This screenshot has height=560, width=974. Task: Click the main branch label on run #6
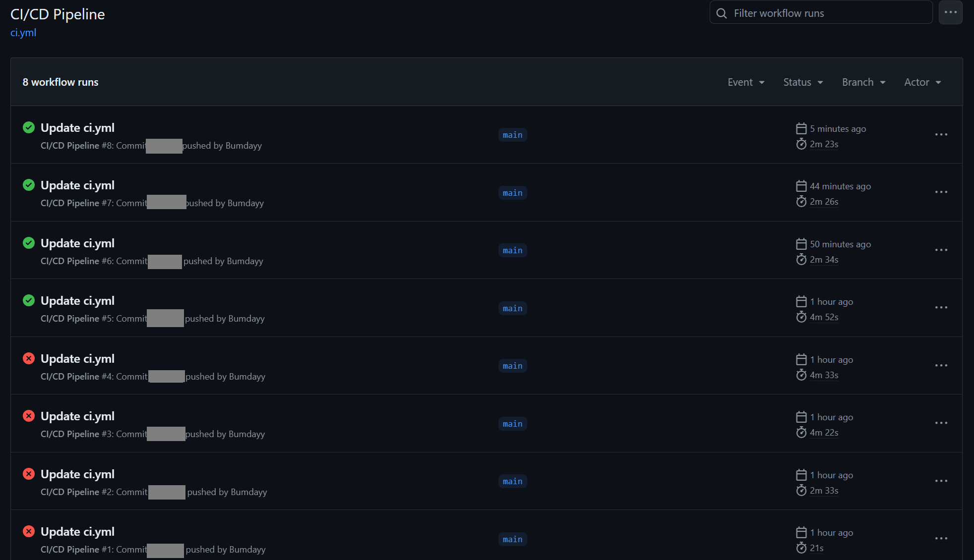(512, 250)
